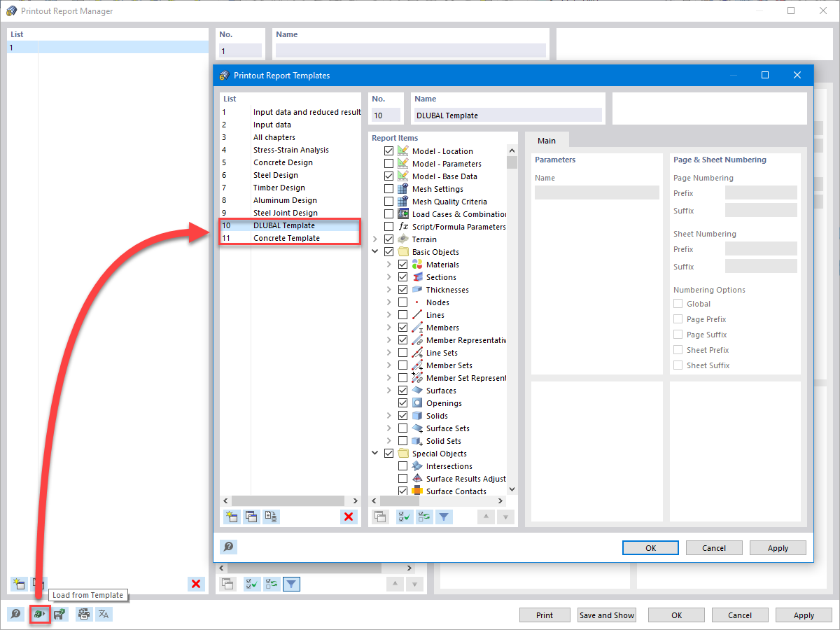Select Steel Joint Design template
Viewport: 840px width, 630px height.
(x=290, y=213)
